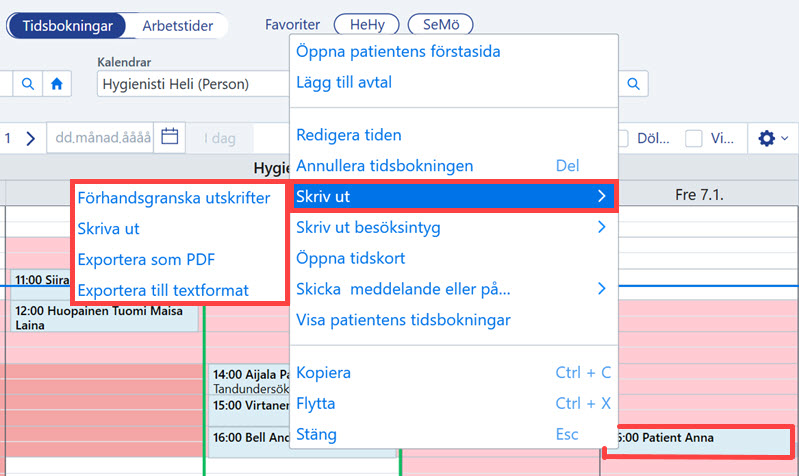Screen dimensions: 799x476
Task: Open the 12:00 Huopainen Tuomi Maisa booking
Action: coord(104,317)
